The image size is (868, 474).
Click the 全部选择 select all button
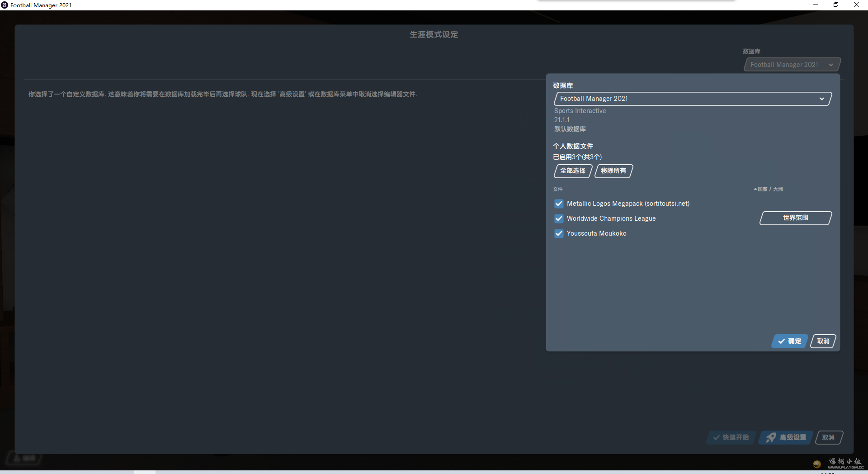573,171
